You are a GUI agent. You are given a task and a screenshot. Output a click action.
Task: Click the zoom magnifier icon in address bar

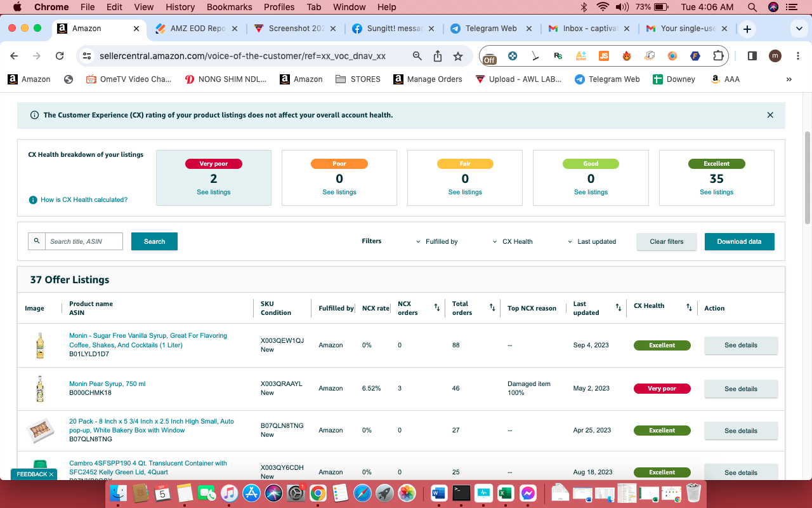click(x=417, y=56)
